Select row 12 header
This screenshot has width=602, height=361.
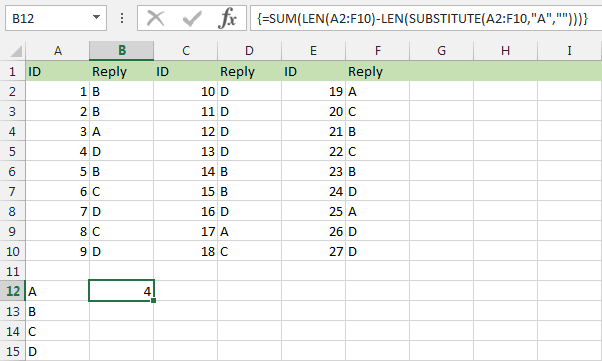click(x=13, y=291)
